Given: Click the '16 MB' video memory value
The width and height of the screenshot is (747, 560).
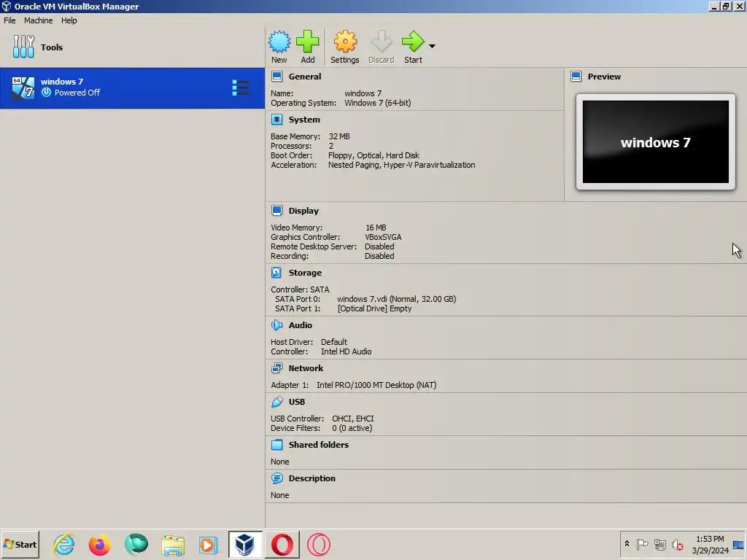Looking at the screenshot, I should pos(376,227).
